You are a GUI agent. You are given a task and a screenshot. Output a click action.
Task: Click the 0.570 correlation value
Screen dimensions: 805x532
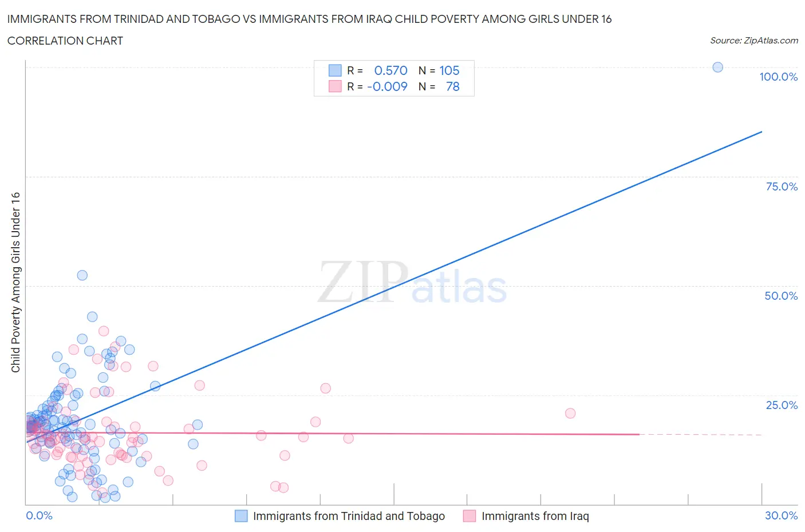(390, 70)
